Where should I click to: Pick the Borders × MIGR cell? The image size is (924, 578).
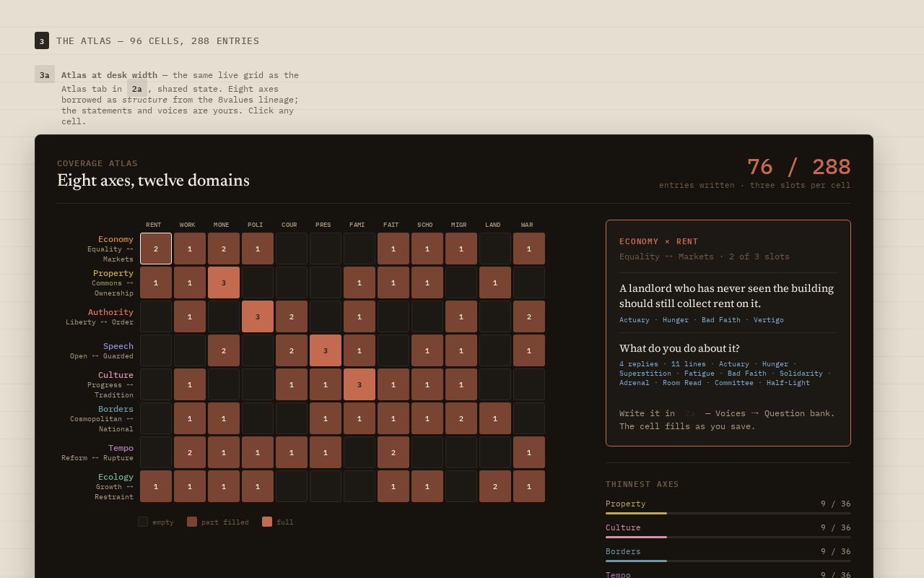(x=461, y=418)
